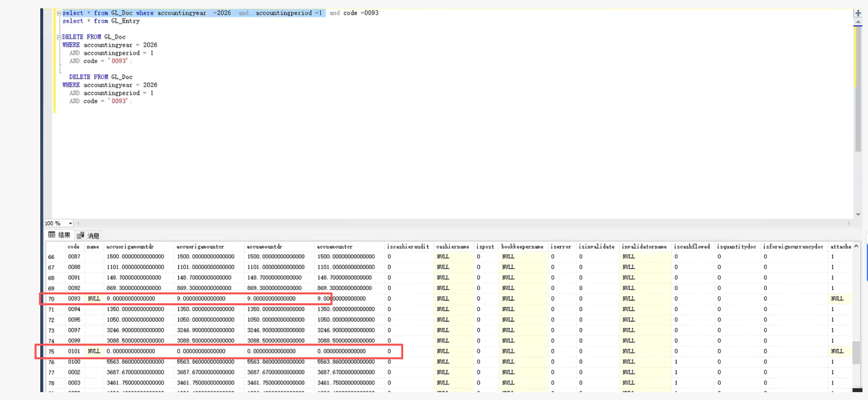
Task: Collapse the first select statement block
Action: [59, 13]
